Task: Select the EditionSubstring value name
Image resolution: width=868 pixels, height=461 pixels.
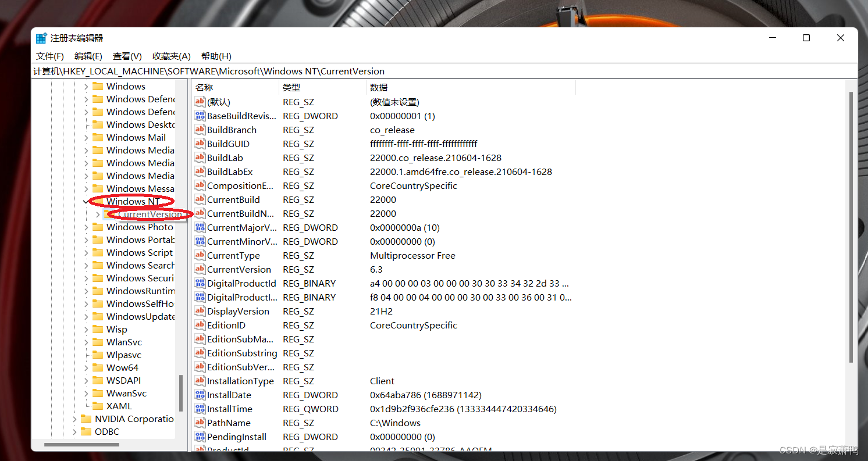Action: (x=242, y=353)
